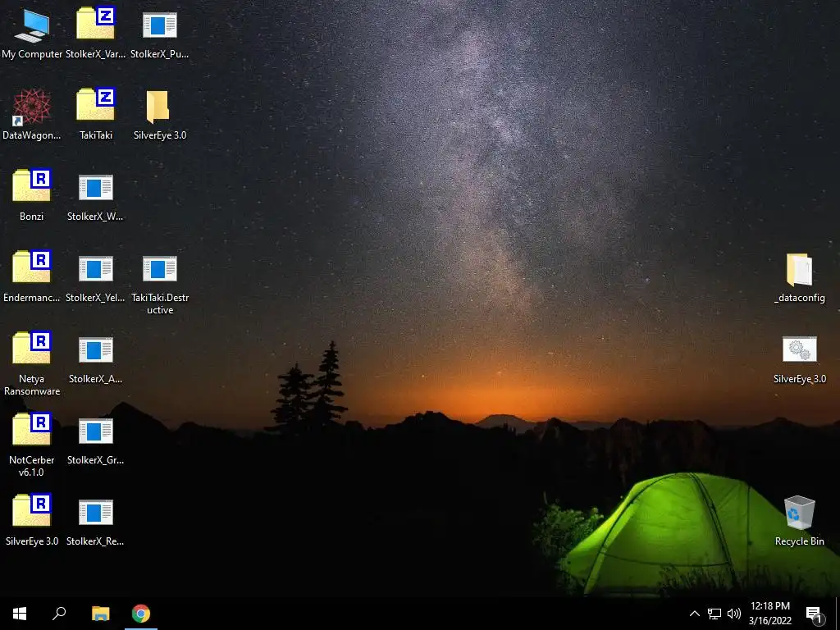Open the taskbar search magnifier
This screenshot has height=630, width=840.
[x=59, y=614]
